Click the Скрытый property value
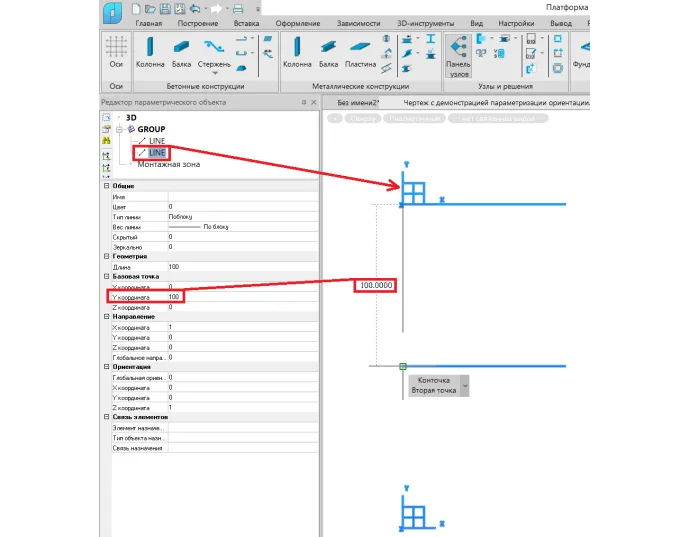 [243, 237]
